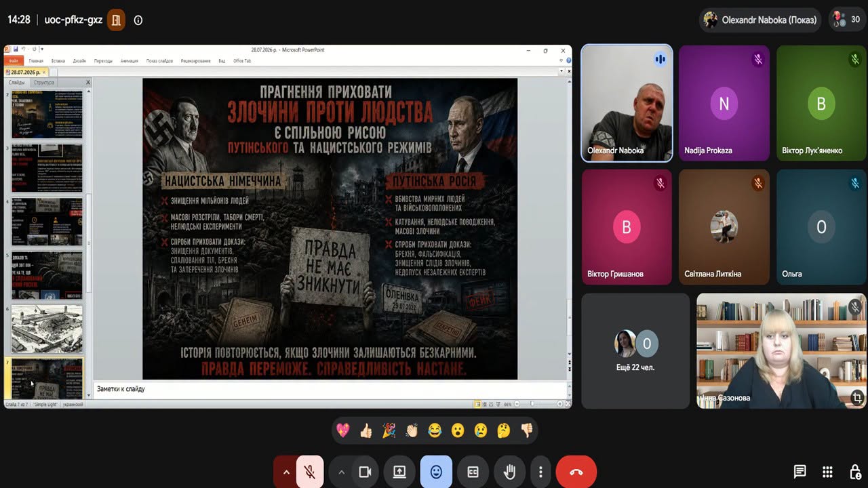Screen dimensions: 868x488
Task: Switch to Слайды pane tab
Action: (x=16, y=83)
